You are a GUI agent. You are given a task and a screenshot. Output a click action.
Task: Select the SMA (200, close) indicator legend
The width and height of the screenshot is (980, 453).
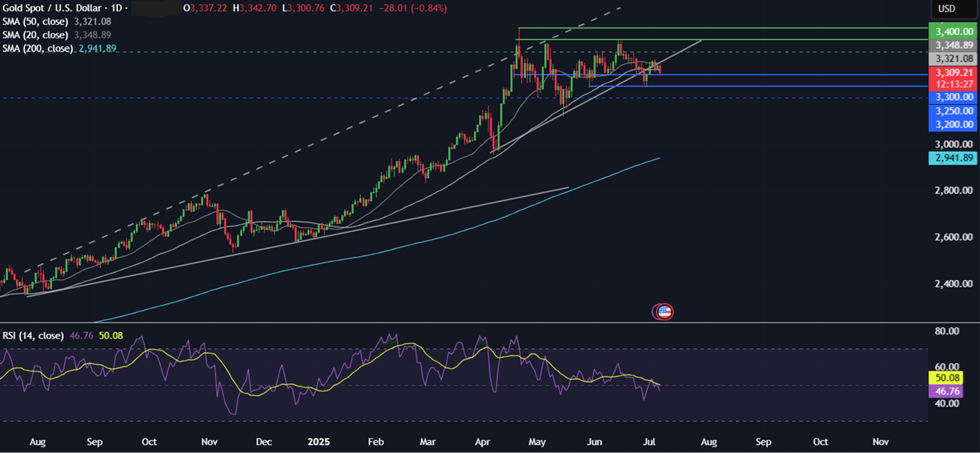pos(38,48)
